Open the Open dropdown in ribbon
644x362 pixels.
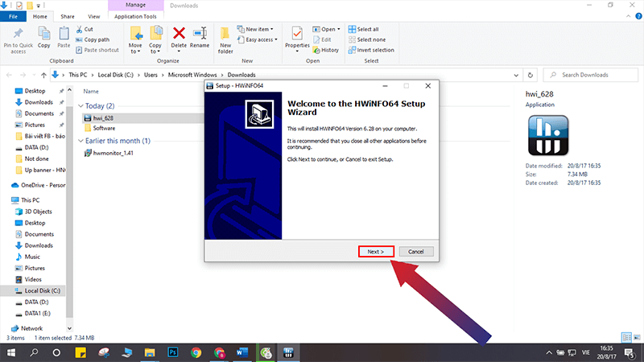(327, 29)
